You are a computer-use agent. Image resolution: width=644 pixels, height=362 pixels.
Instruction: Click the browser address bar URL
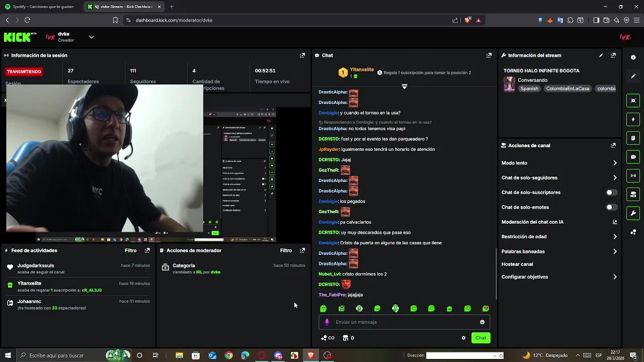click(174, 20)
